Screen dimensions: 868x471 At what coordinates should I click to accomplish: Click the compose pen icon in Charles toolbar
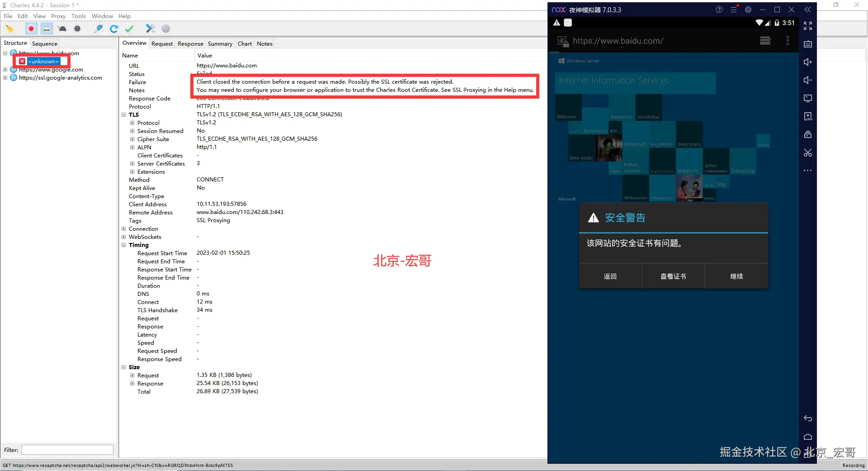coord(99,29)
